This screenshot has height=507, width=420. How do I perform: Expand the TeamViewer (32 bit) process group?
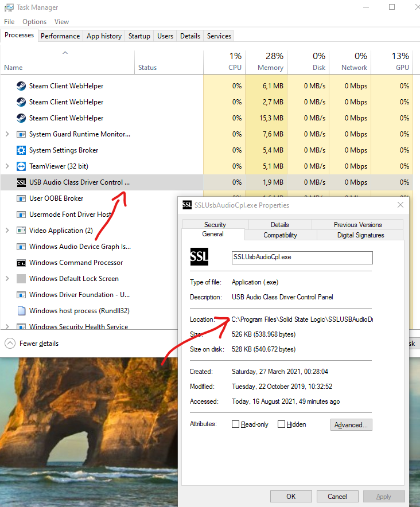[x=7, y=166]
